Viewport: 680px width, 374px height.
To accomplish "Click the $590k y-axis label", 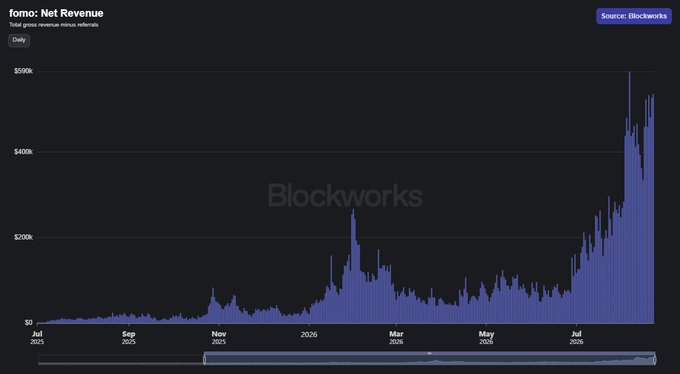I will [23, 71].
